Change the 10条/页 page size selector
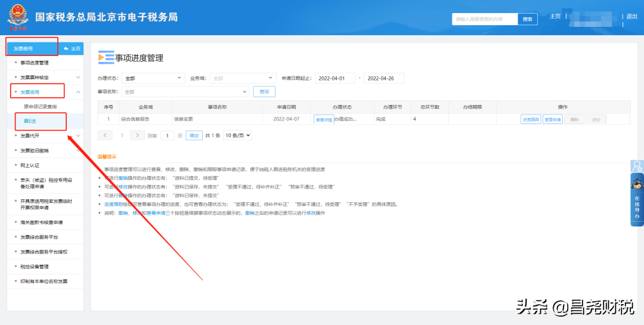 [237, 135]
